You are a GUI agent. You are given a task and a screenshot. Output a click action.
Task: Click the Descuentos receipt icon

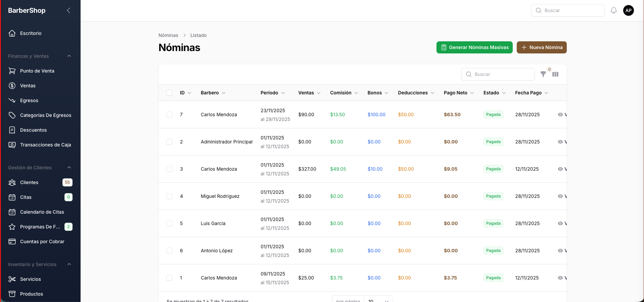pos(12,130)
